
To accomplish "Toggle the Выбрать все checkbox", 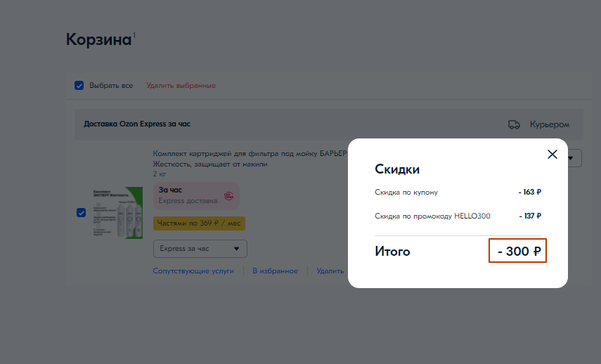I will point(79,86).
